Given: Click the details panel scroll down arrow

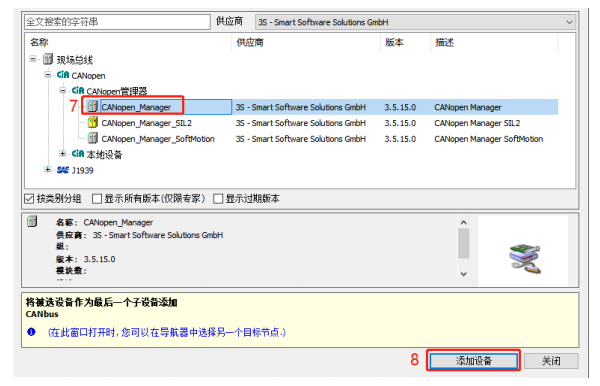Looking at the screenshot, I should [x=464, y=274].
